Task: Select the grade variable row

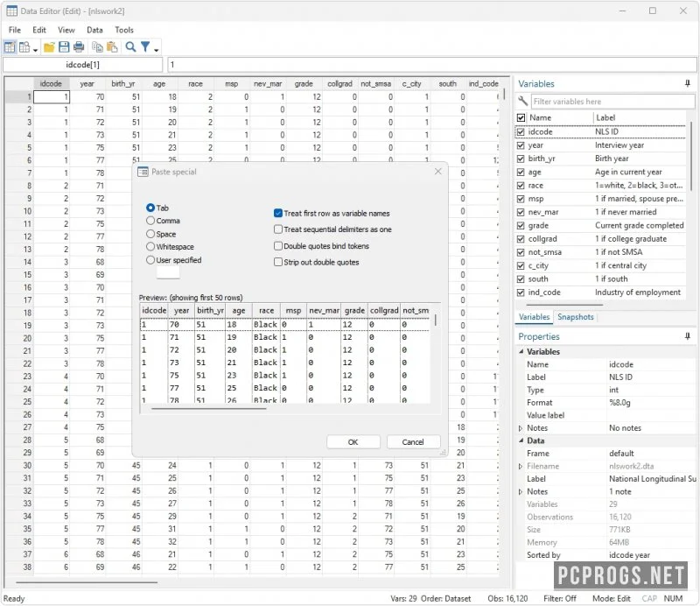Action: [x=600, y=226]
